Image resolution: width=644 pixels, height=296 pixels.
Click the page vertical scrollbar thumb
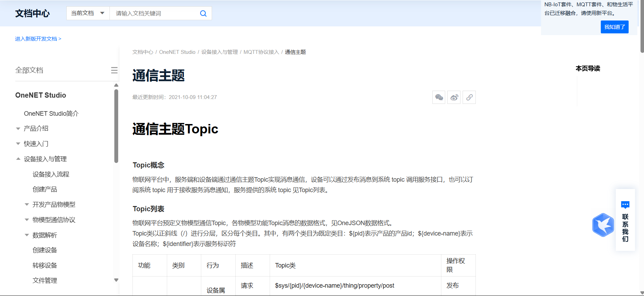pos(642,26)
